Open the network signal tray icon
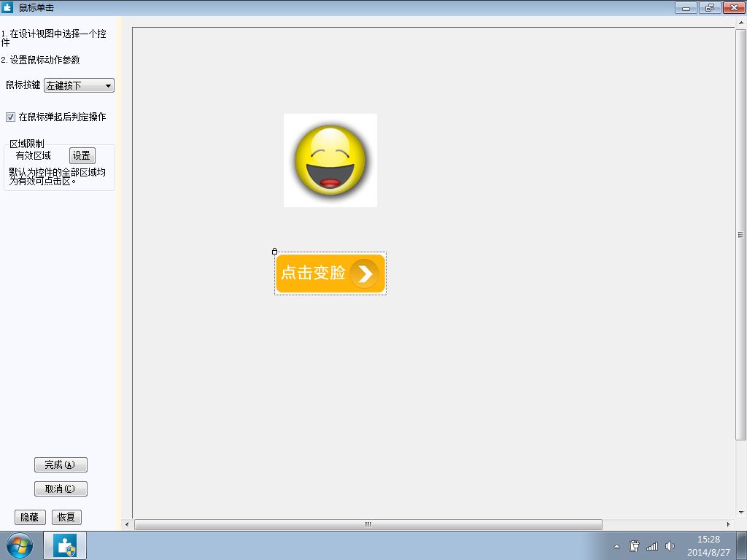This screenshot has height=560, width=747. (x=651, y=546)
